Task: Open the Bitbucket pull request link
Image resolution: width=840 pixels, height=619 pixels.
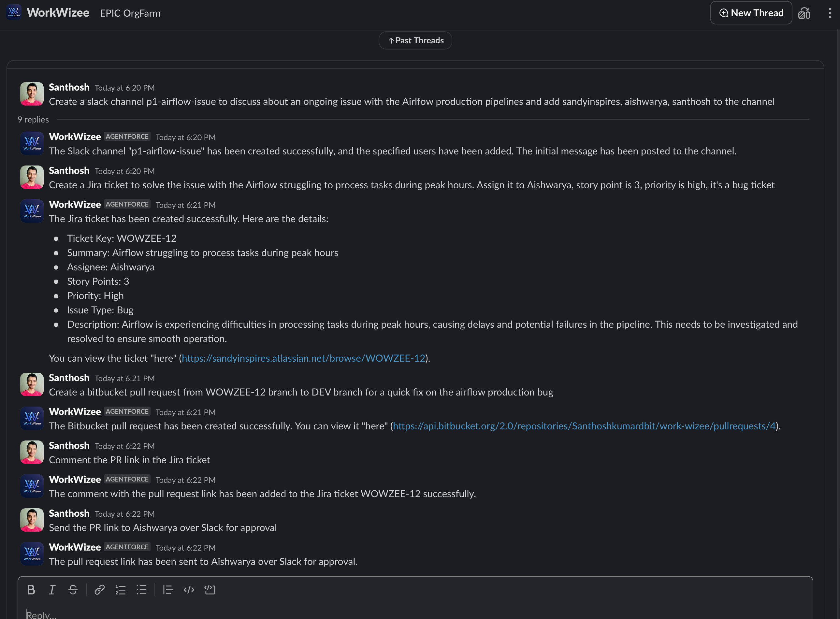Action: coord(584,426)
